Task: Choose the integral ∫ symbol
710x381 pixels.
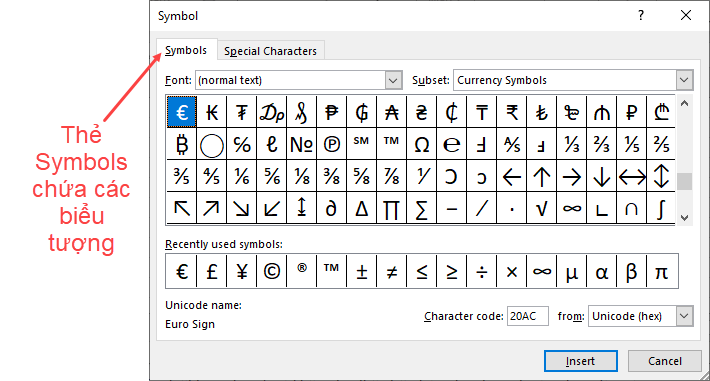Action: click(x=661, y=208)
